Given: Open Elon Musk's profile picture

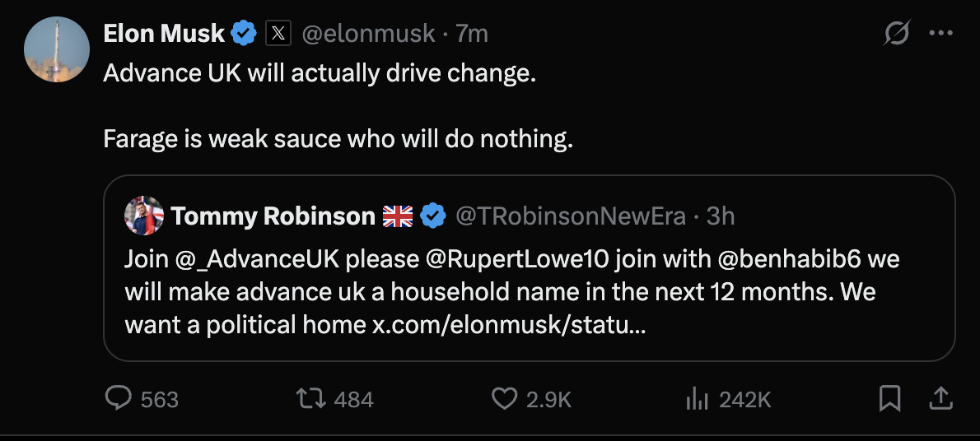Looking at the screenshot, I should pyautogui.click(x=57, y=49).
